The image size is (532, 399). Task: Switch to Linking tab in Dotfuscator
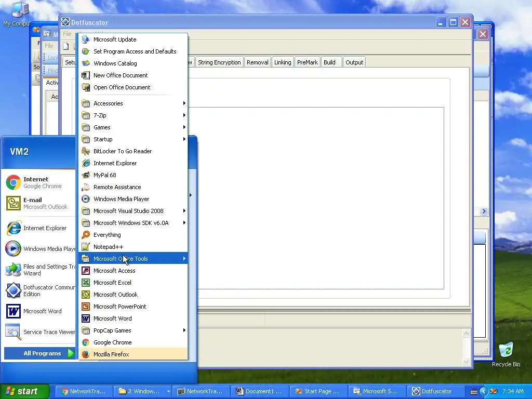283,62
